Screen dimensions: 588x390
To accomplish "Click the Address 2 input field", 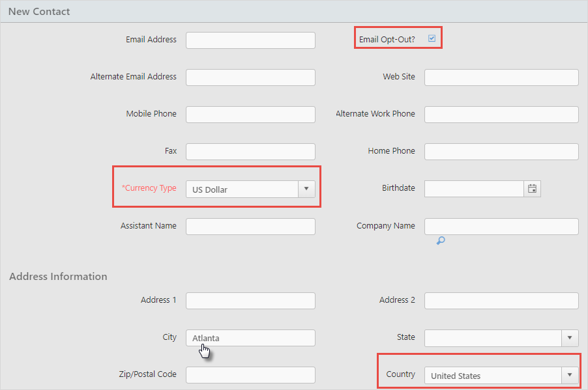I will click(x=501, y=300).
